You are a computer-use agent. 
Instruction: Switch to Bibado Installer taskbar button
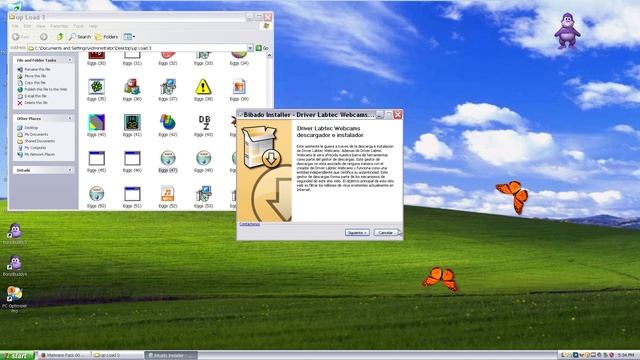(171, 356)
